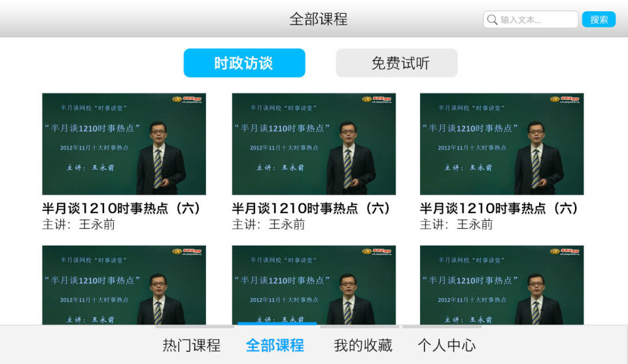The height and width of the screenshot is (364, 628).
Task: Click 主讲:王永前 under the leftmost course
Action: (79, 224)
